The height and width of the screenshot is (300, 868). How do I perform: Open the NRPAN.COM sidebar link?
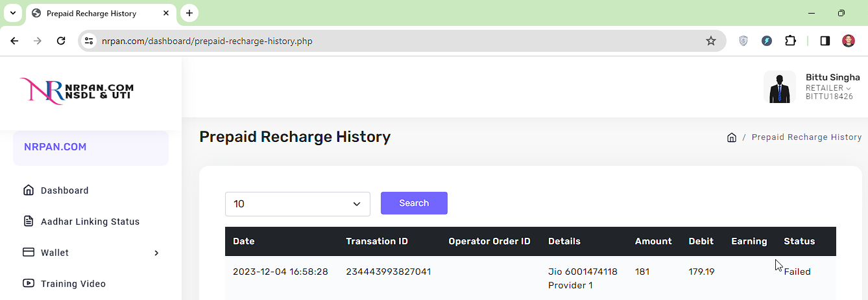click(x=55, y=147)
